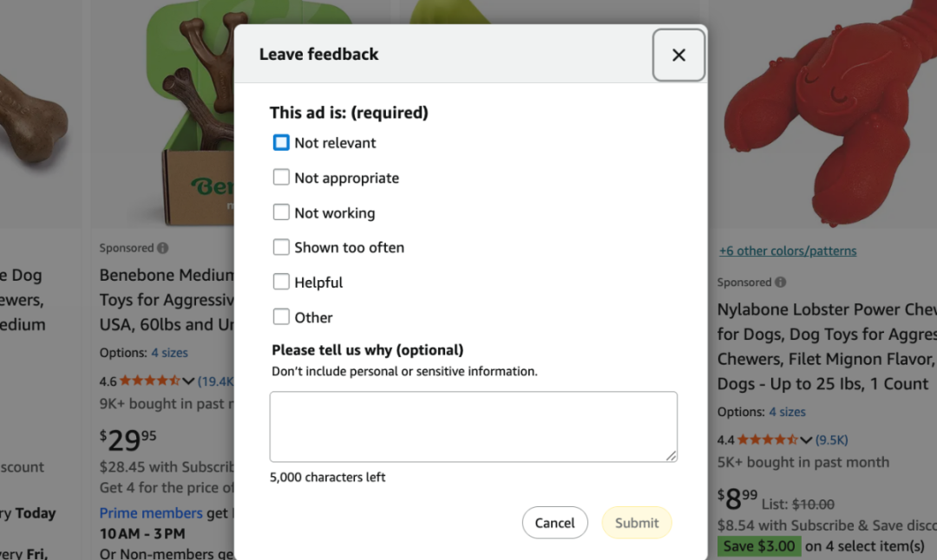Mark ad as Shown too often
937x560 pixels.
pos(281,247)
